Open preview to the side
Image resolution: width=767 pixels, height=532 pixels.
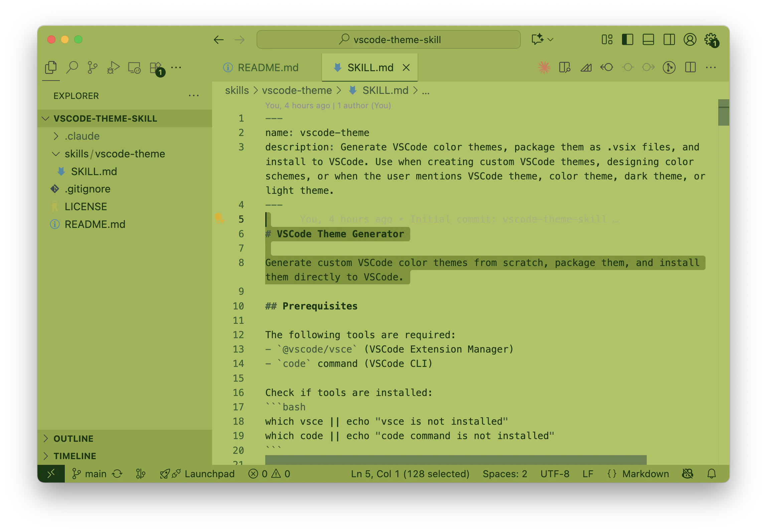point(565,68)
